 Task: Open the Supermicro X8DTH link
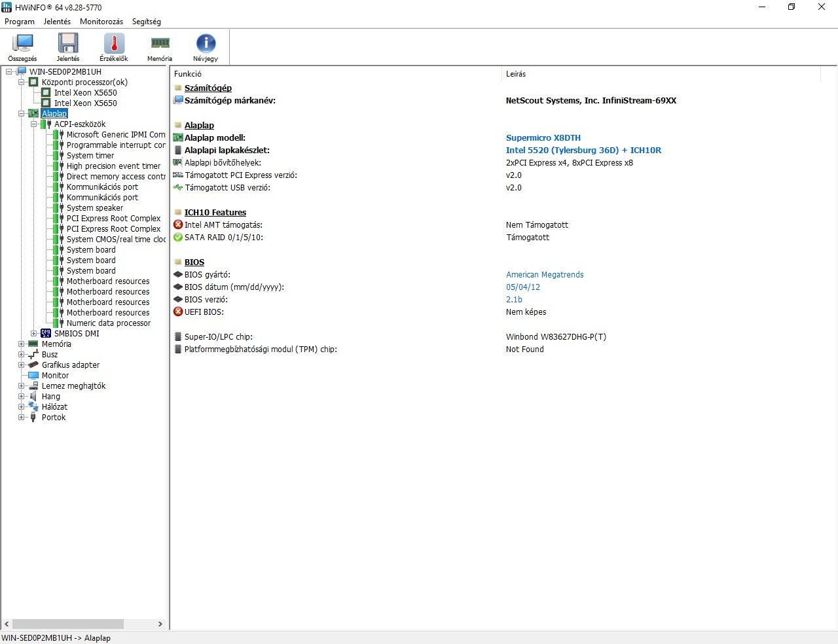(x=543, y=138)
